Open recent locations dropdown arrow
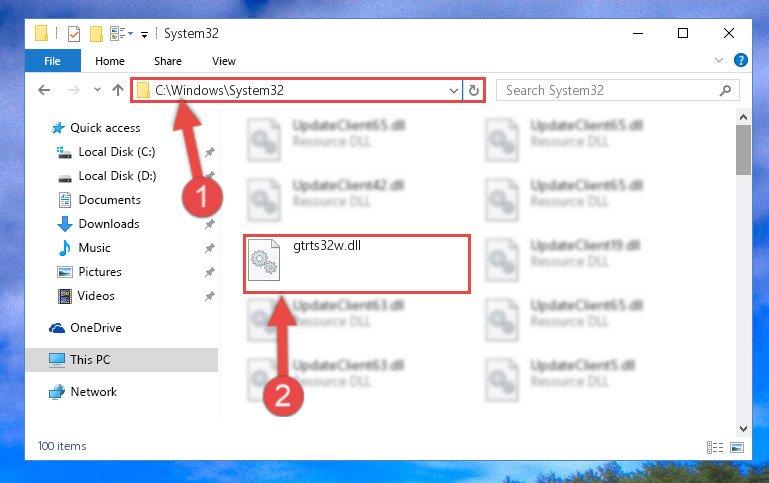769x483 pixels. (97, 90)
